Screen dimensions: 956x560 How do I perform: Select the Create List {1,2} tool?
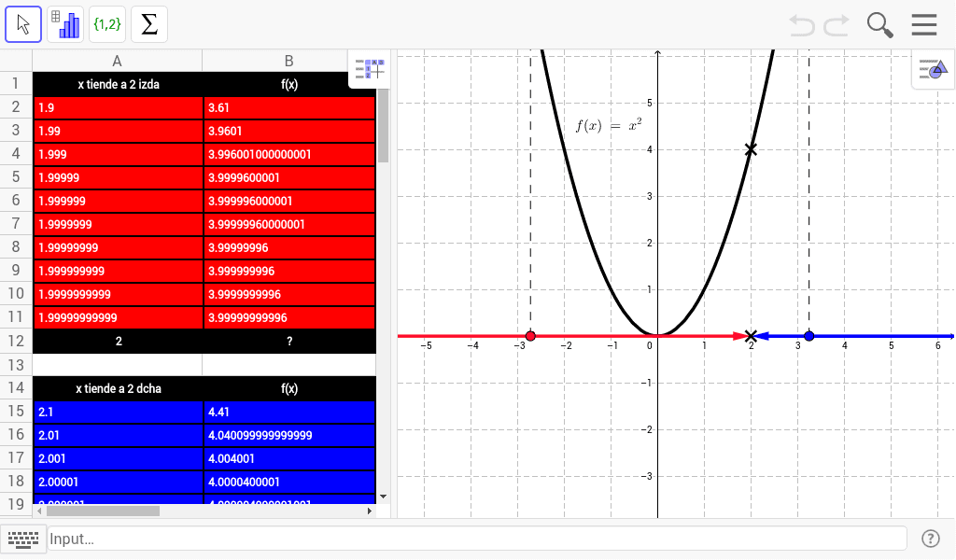pos(107,24)
